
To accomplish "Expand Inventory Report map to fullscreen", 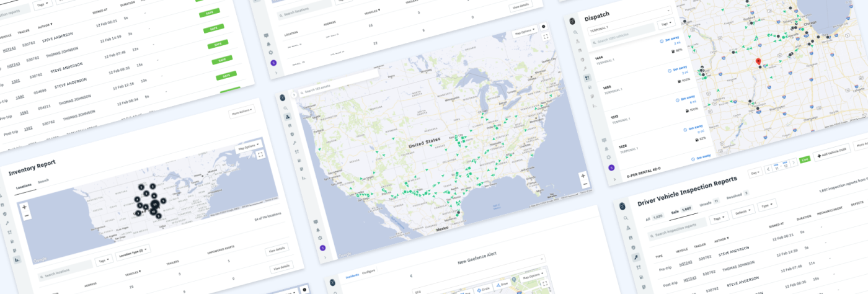I will pyautogui.click(x=261, y=154).
